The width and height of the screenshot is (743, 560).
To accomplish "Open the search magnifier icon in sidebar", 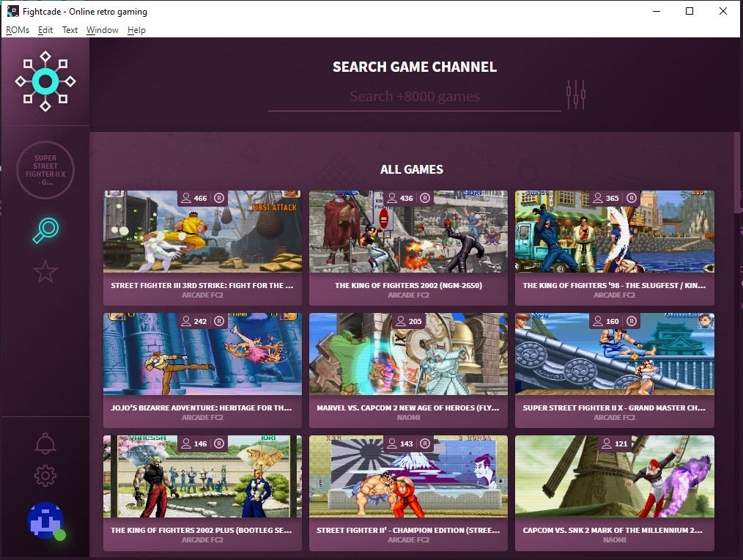I will coord(45,230).
